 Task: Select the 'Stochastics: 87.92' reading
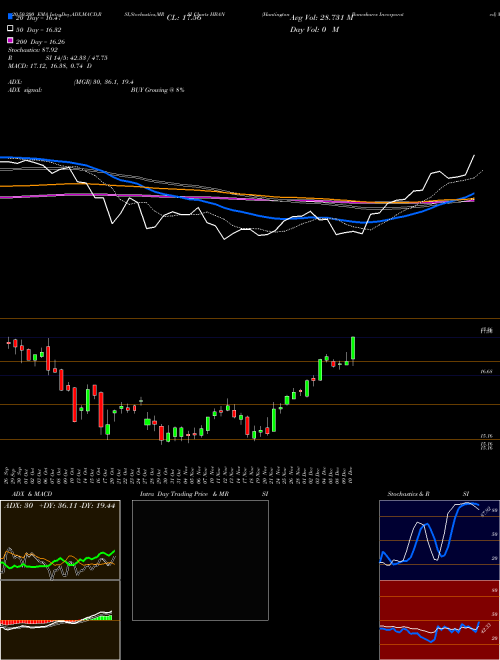pyautogui.click(x=33, y=50)
